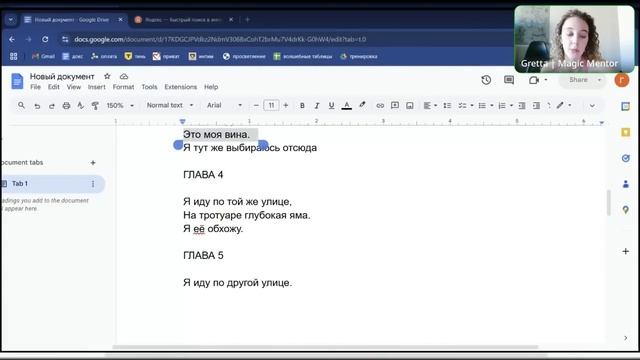Screen dimensions: 640x360
Task: Open the highlight color picker
Action: pyautogui.click(x=362, y=105)
